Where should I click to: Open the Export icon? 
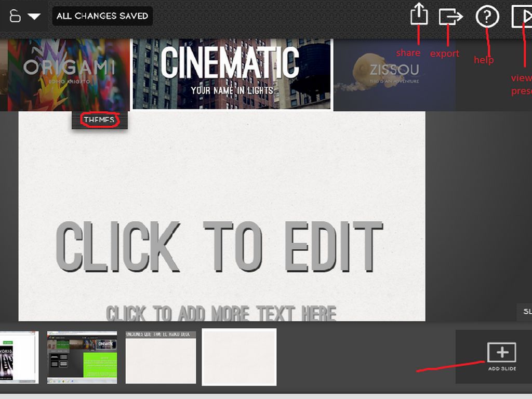[x=450, y=17]
